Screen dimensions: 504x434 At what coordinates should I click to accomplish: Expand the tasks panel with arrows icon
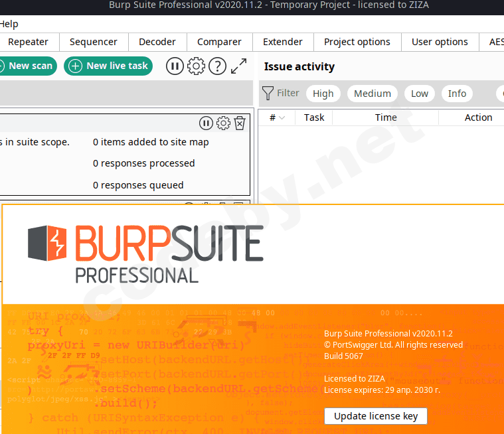pyautogui.click(x=239, y=66)
